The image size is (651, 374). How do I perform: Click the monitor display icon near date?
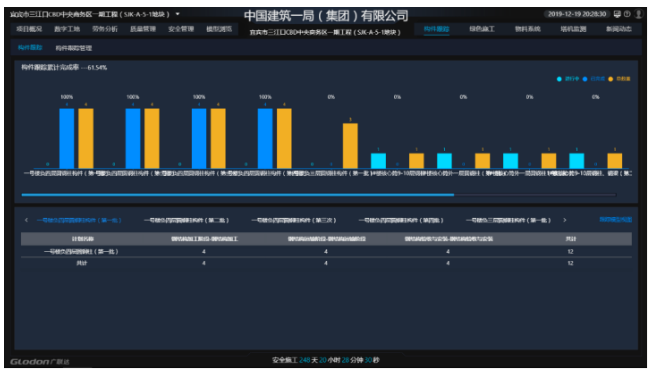617,14
